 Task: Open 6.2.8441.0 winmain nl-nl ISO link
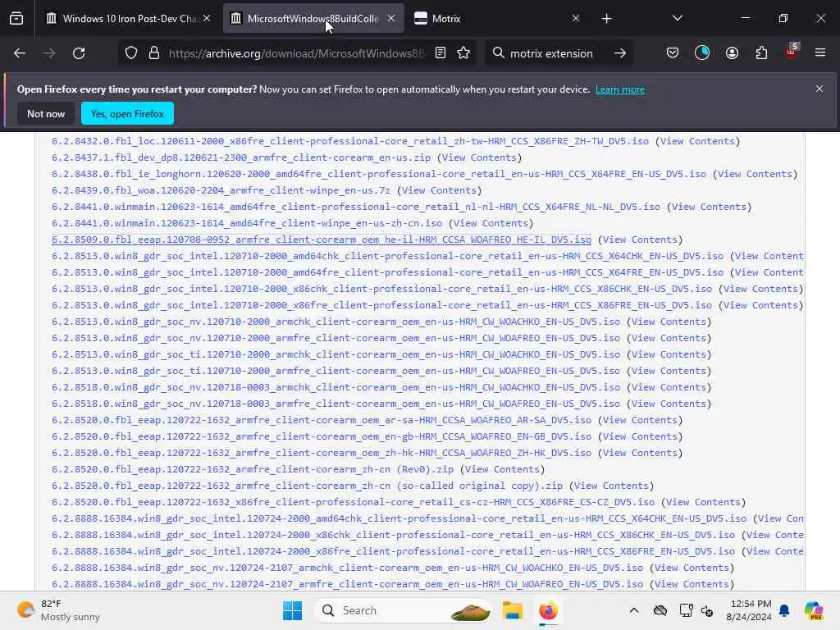[x=356, y=207]
